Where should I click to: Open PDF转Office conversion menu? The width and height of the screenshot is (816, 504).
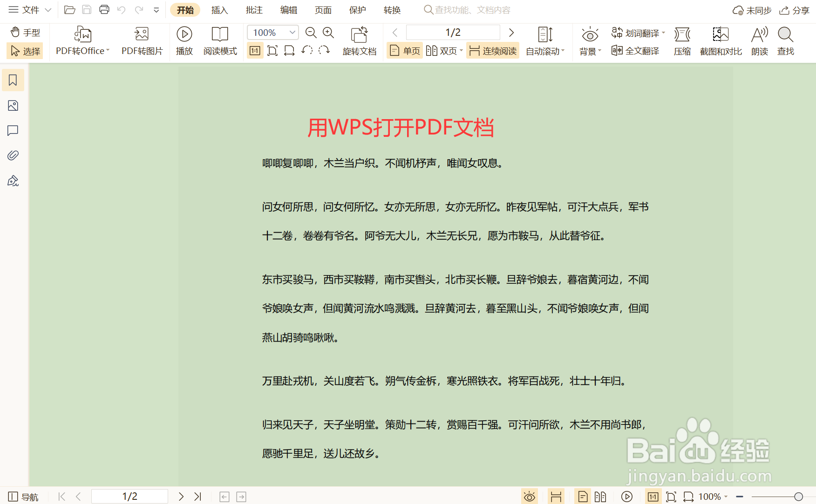click(x=82, y=41)
